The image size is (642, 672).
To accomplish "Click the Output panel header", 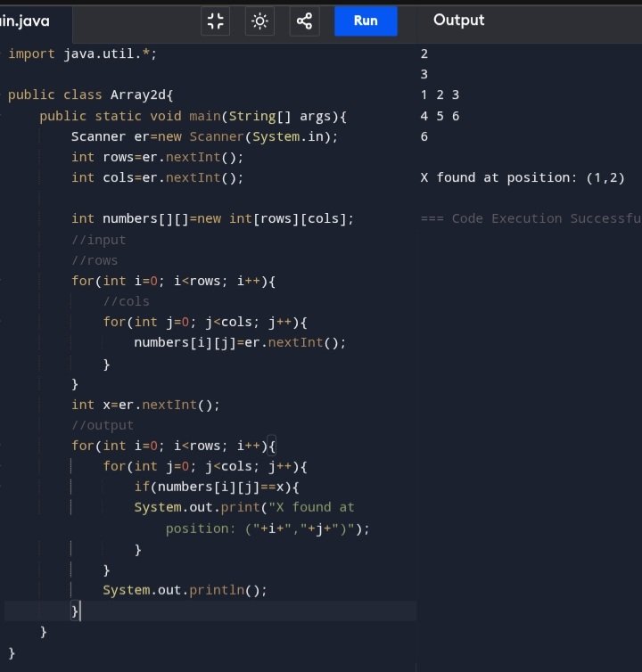I will [x=458, y=20].
